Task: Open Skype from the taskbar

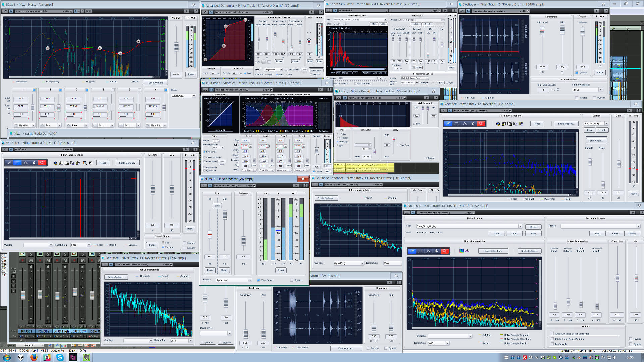Action: pyautogui.click(x=60, y=357)
